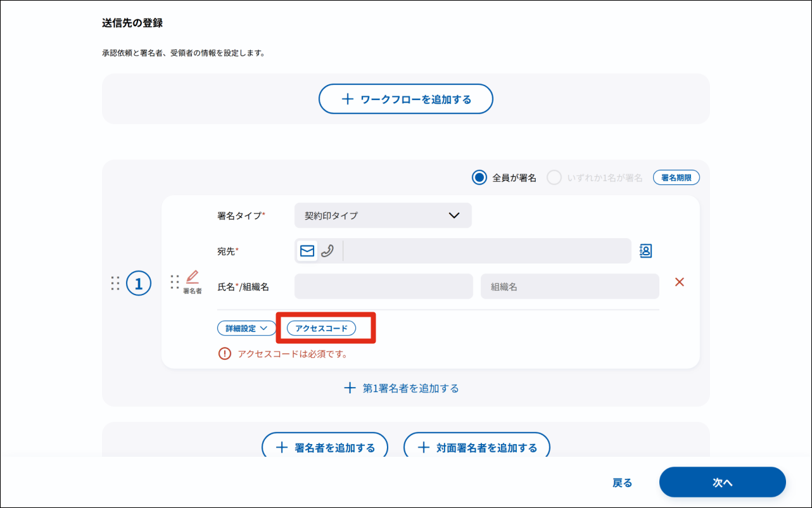The width and height of the screenshot is (812, 508).
Task: Click the 対面署名者を追加する button
Action: [476, 447]
